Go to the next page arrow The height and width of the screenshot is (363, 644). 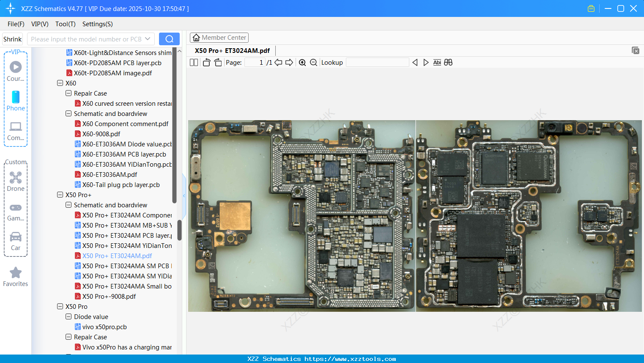[x=289, y=63]
